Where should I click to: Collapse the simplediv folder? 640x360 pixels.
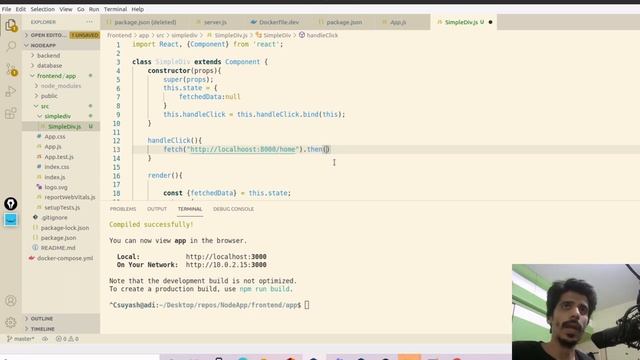click(x=57, y=116)
